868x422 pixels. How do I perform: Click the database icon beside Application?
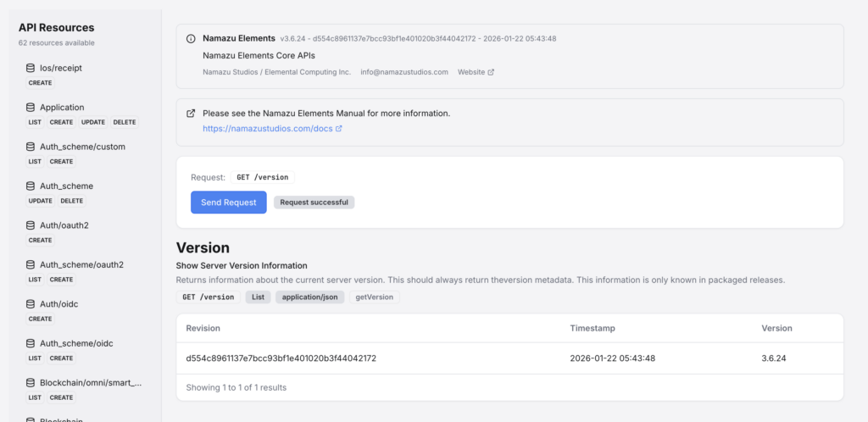click(x=31, y=108)
